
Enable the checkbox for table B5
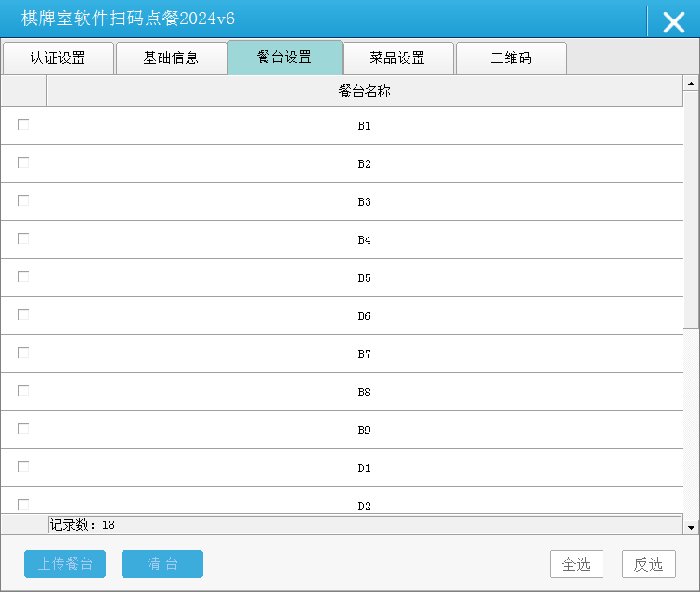[x=23, y=277]
